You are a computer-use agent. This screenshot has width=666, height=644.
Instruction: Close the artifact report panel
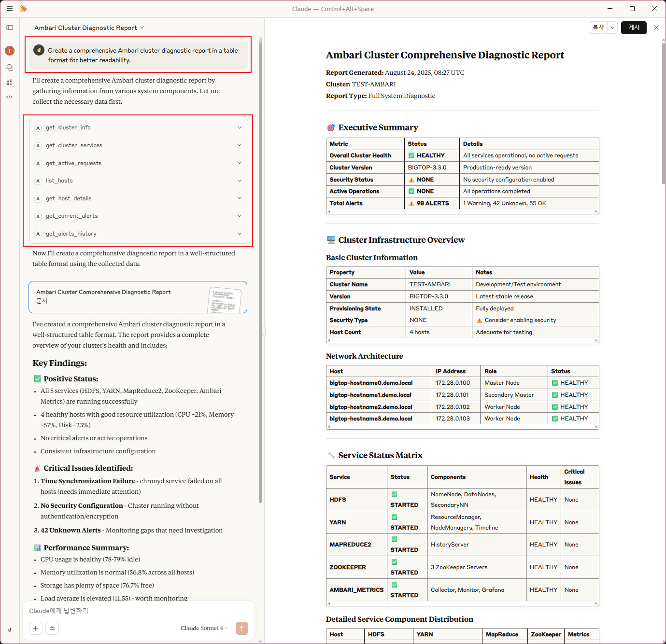(x=656, y=28)
